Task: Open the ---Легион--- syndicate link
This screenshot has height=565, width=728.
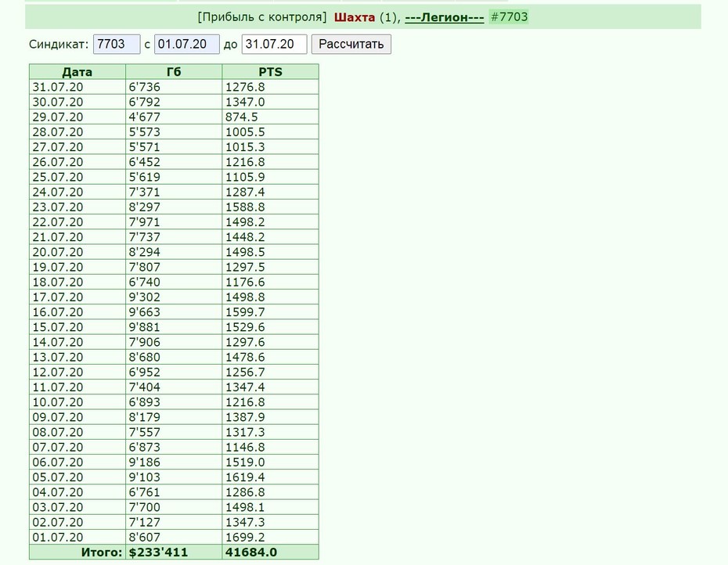Action: (445, 17)
